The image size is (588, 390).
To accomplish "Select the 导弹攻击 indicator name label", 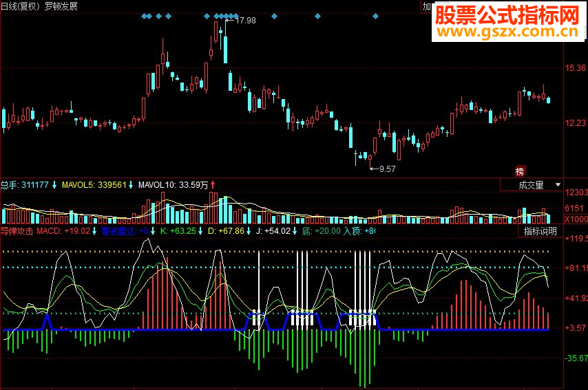I will click(x=17, y=231).
